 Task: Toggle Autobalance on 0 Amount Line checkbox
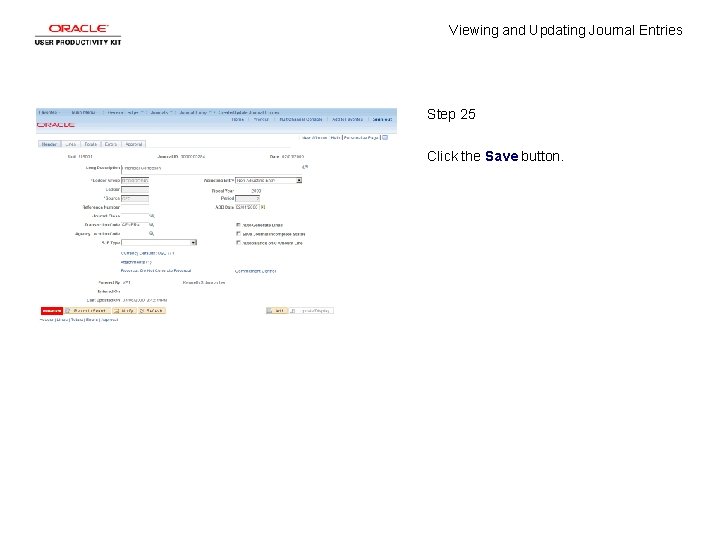pos(238,242)
